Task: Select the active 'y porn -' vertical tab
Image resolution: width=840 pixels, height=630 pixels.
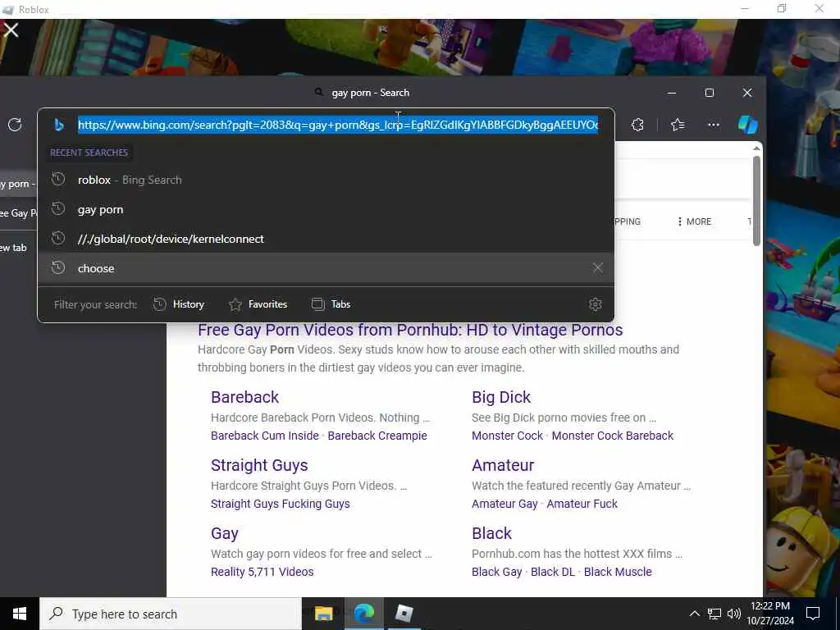Action: coord(19,184)
